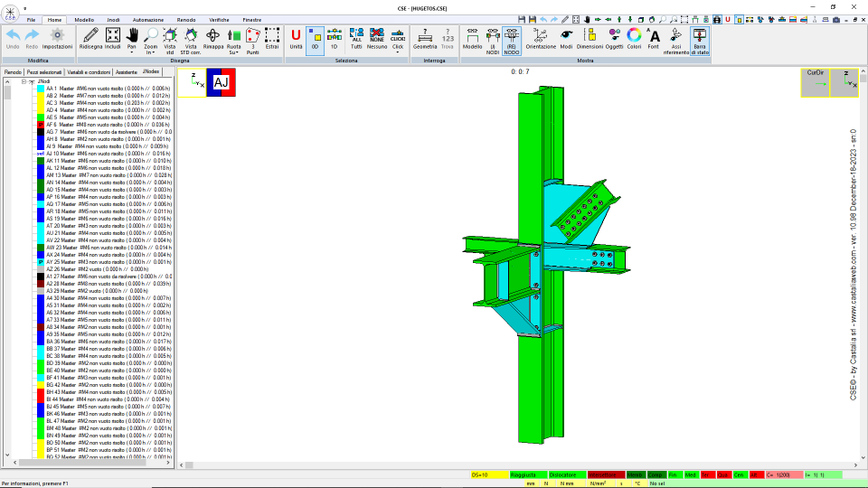Switch to the Jnodi ribbon tab
Image resolution: width=868 pixels, height=488 pixels.
[113, 20]
